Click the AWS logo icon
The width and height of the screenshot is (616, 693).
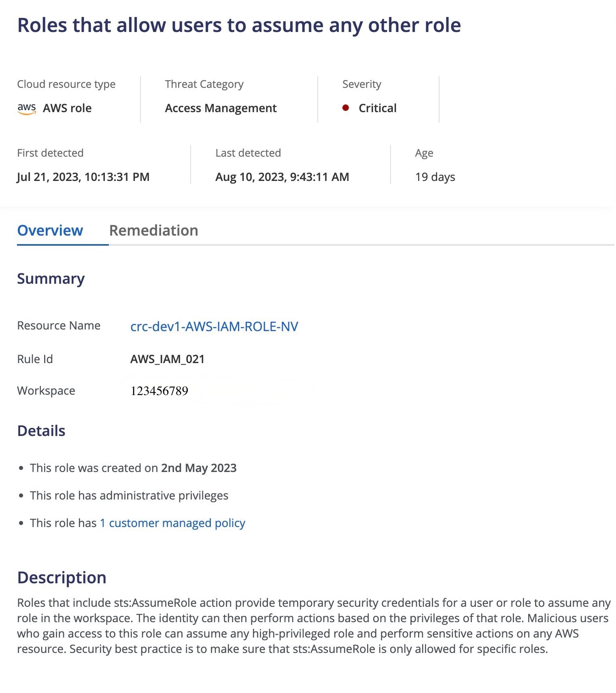[x=27, y=108]
